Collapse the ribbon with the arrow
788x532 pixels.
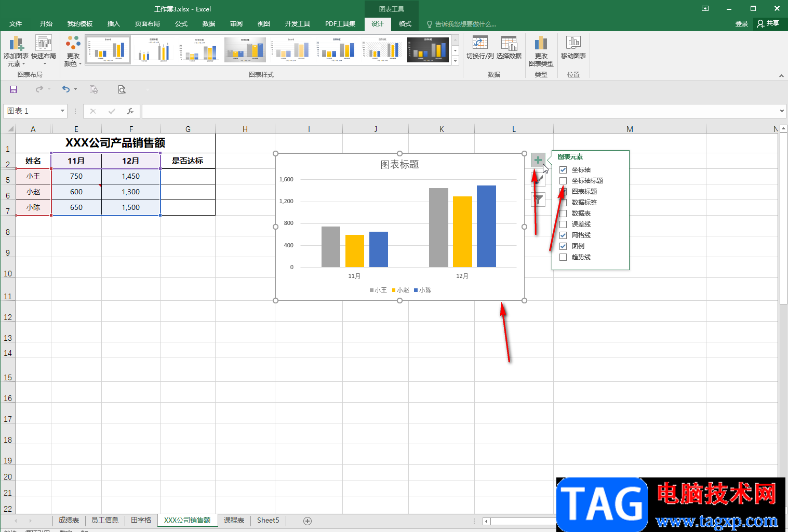781,76
